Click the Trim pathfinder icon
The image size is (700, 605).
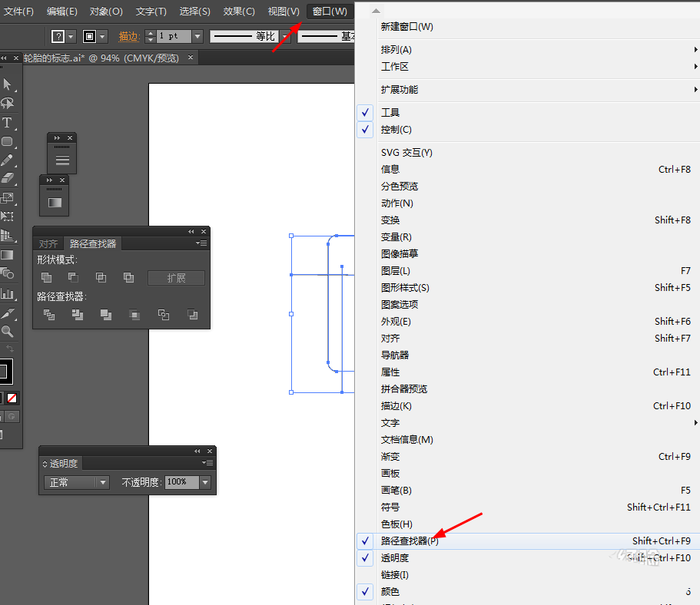click(x=78, y=315)
